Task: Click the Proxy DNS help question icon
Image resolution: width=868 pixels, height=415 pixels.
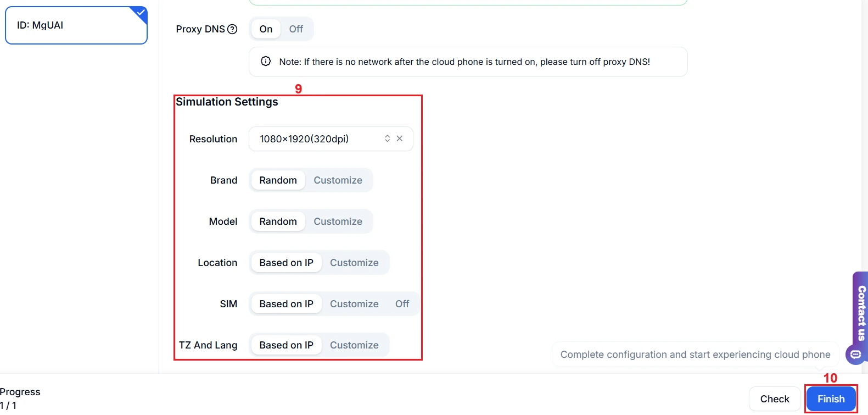Action: tap(232, 29)
